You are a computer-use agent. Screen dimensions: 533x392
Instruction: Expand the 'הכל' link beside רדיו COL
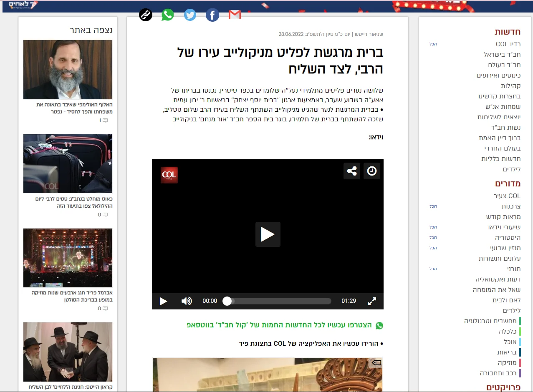(x=433, y=44)
